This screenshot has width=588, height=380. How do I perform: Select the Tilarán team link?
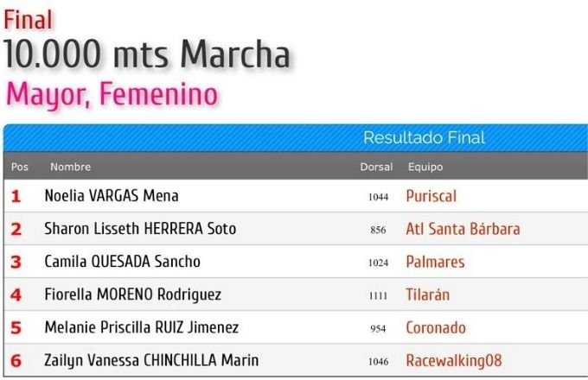(x=428, y=294)
